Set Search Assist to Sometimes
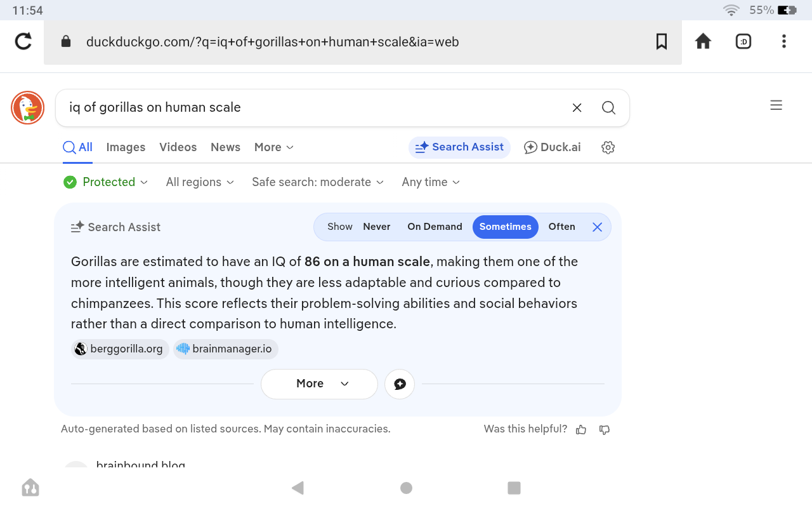The image size is (812, 508). 506,227
